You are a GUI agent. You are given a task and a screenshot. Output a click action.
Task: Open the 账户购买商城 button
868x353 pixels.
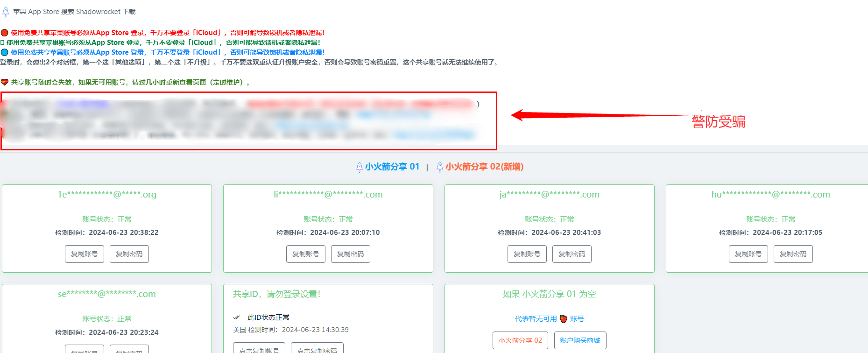580,340
